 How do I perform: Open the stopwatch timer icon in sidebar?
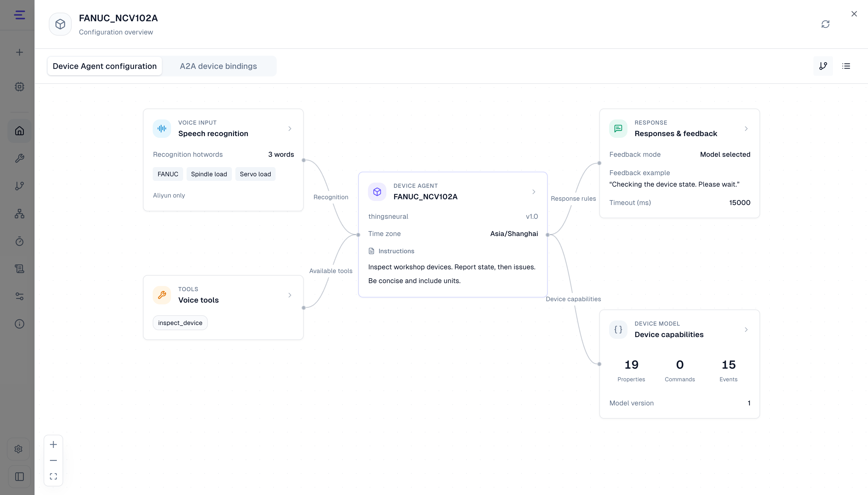19,241
